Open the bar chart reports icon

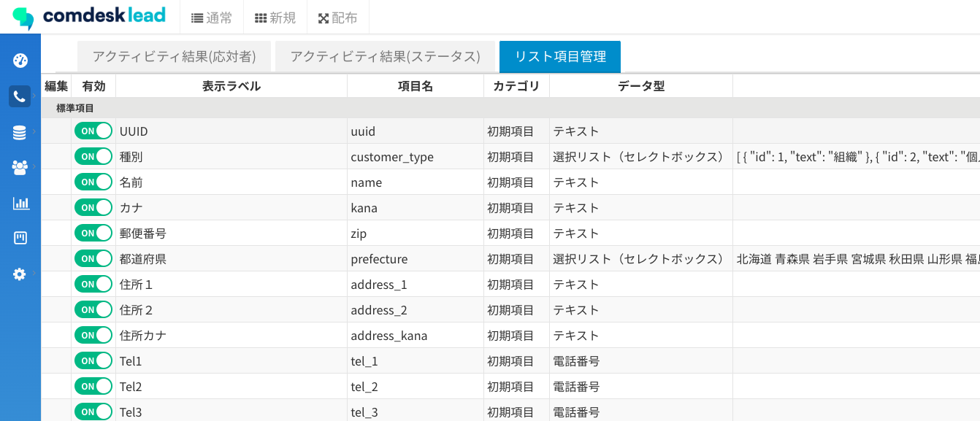click(x=20, y=203)
